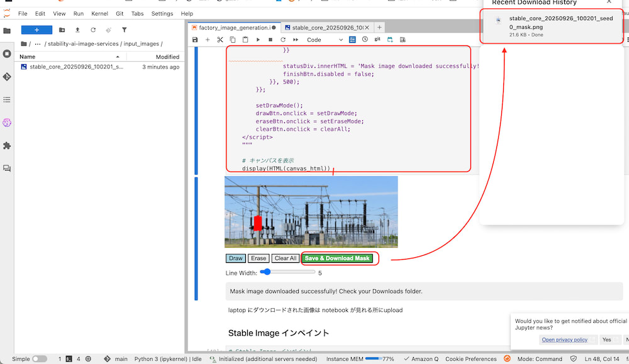Open the Tabs menu

pos(137,14)
